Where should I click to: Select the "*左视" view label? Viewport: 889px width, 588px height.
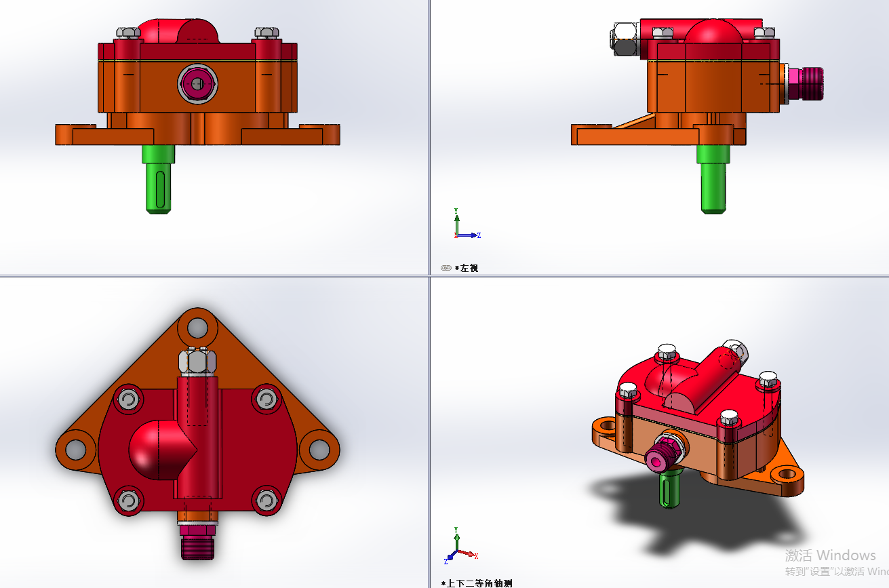pyautogui.click(x=467, y=268)
